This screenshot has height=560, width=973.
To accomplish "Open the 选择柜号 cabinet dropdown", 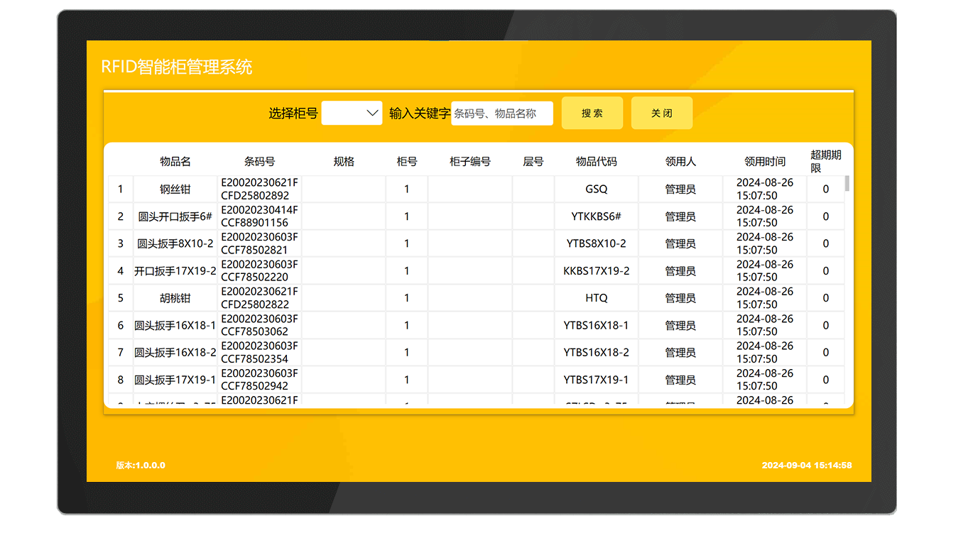I will click(x=352, y=113).
